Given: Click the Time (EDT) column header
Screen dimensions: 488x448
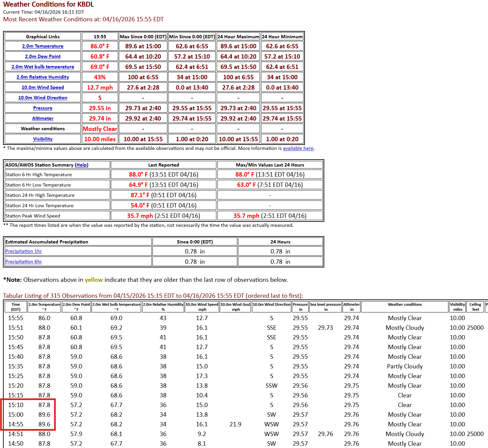Looking at the screenshot, I should pos(16,307).
